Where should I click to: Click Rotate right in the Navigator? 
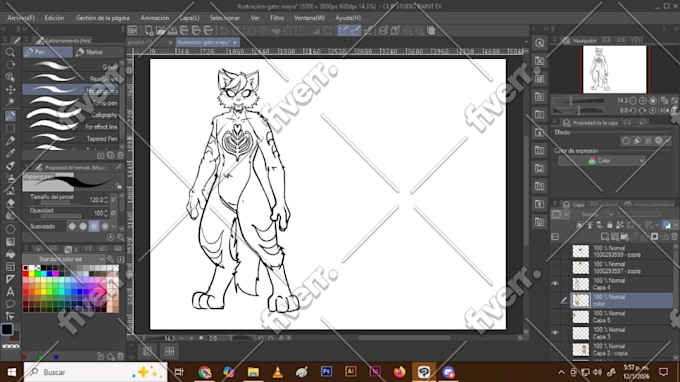coord(643,111)
